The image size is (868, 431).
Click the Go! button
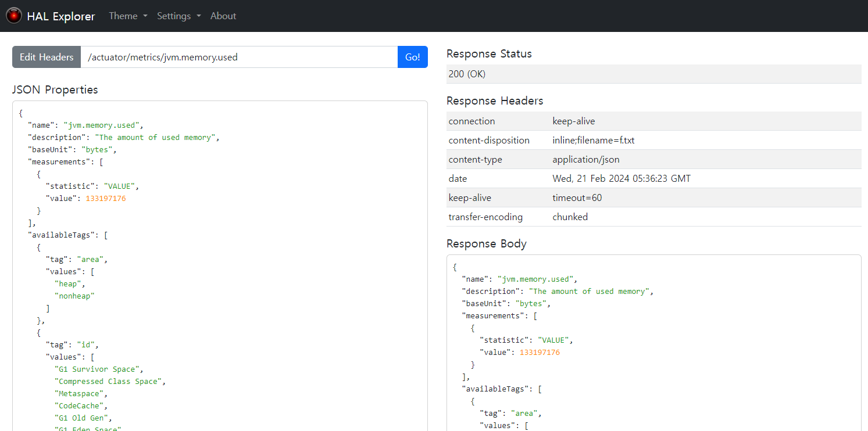pos(413,57)
